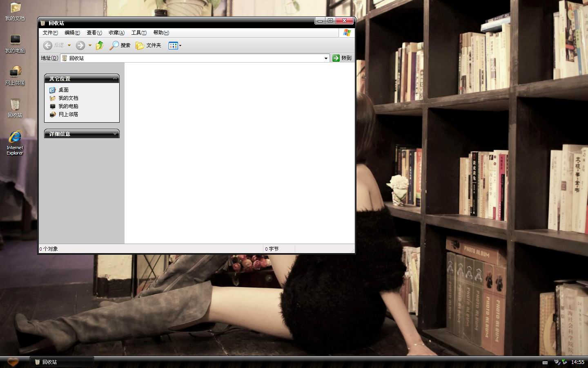Open the 查看(V) menu
The image size is (588, 368).
(94, 33)
